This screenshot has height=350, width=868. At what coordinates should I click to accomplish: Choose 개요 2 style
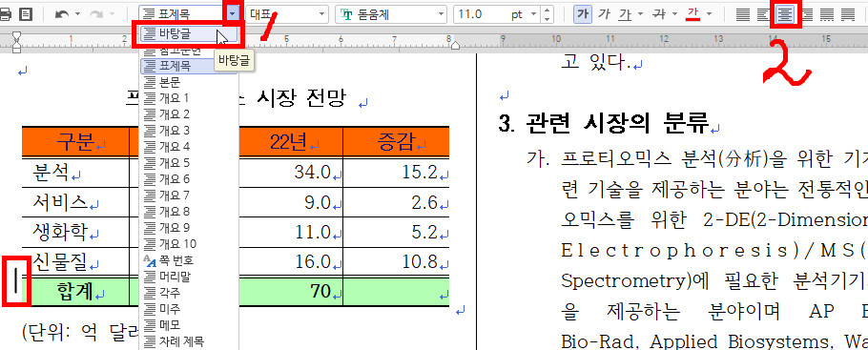[188, 114]
